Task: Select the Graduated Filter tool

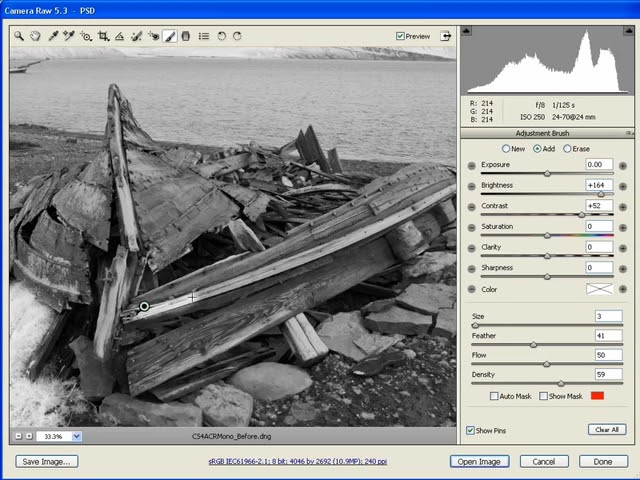Action: [x=186, y=36]
